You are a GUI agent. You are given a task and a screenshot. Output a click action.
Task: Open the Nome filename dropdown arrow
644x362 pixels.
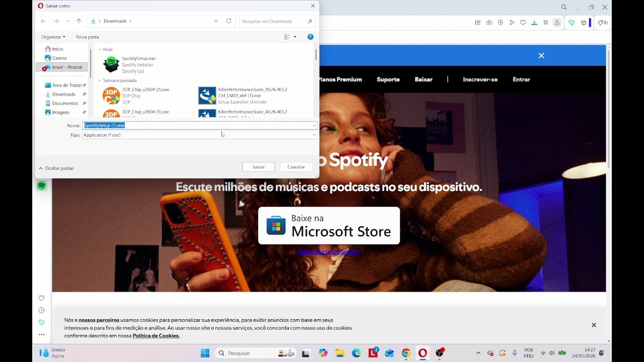point(314,126)
